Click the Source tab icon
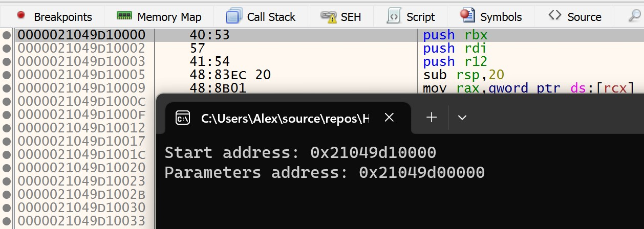This screenshot has height=229, width=644. [554, 15]
